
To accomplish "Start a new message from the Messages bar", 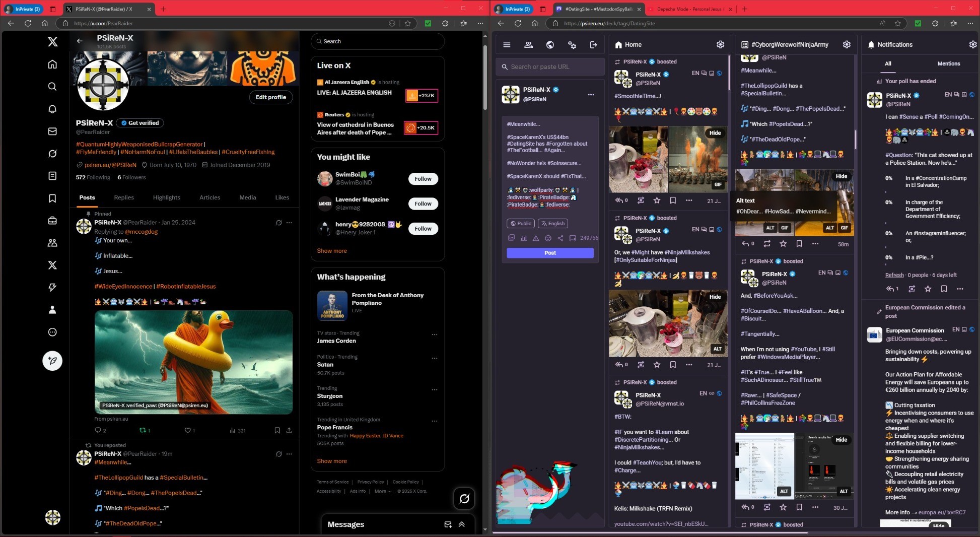I will coord(448,524).
